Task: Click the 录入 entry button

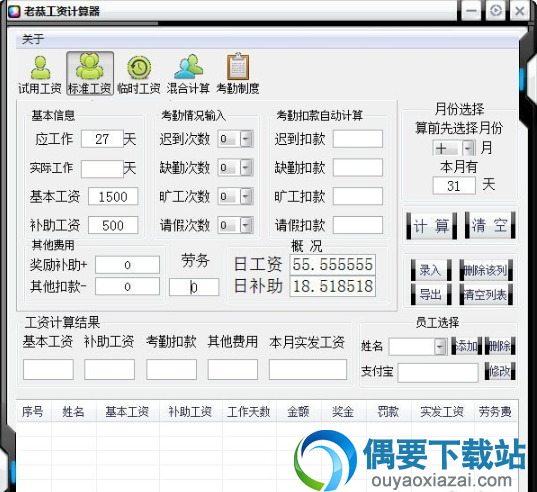Action: pyautogui.click(x=431, y=270)
